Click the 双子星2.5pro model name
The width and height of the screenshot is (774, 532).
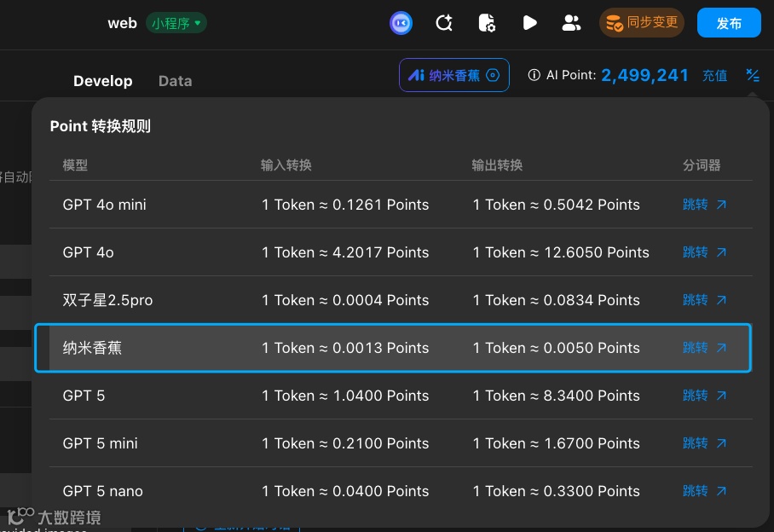pos(107,300)
